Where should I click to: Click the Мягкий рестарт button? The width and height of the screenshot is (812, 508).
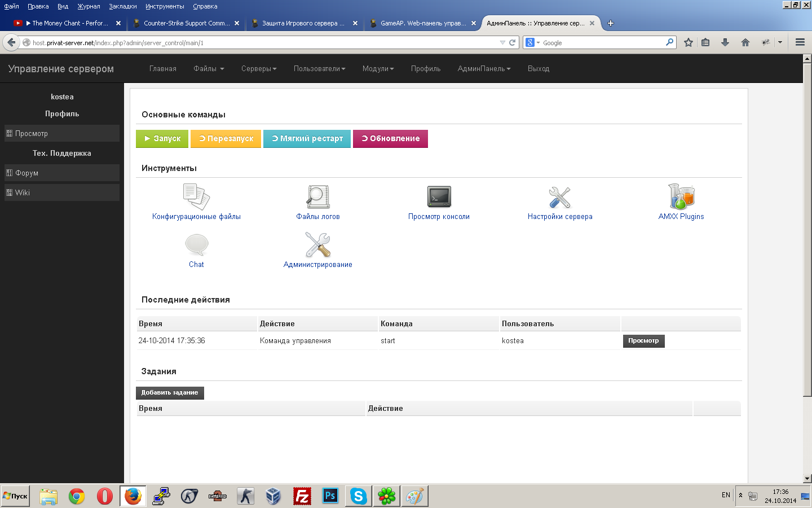(x=307, y=139)
